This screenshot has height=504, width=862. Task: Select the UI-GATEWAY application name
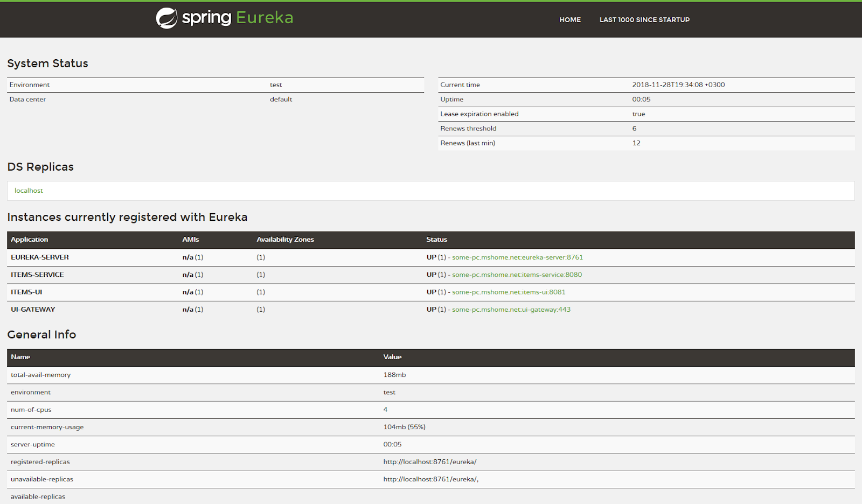[33, 310]
